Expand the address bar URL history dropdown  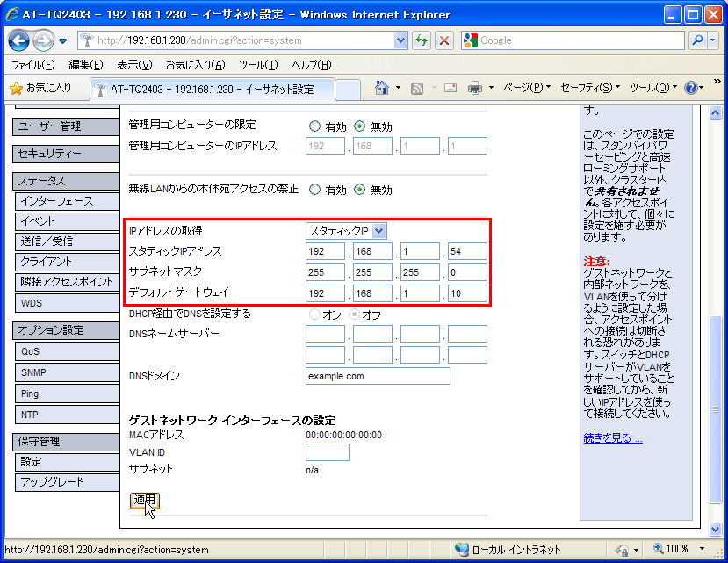point(400,40)
